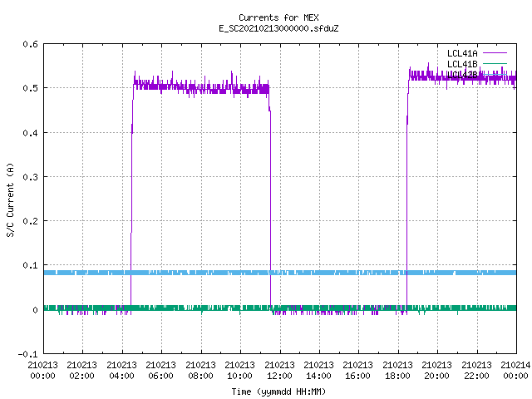Click the chart title 'Currents for MEX'

[x=278, y=17]
